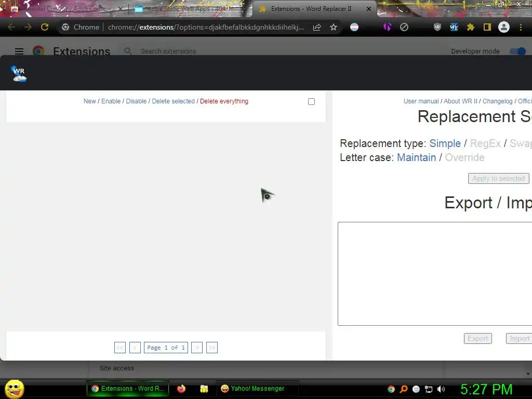Click the red Delete everything link

coord(224,101)
